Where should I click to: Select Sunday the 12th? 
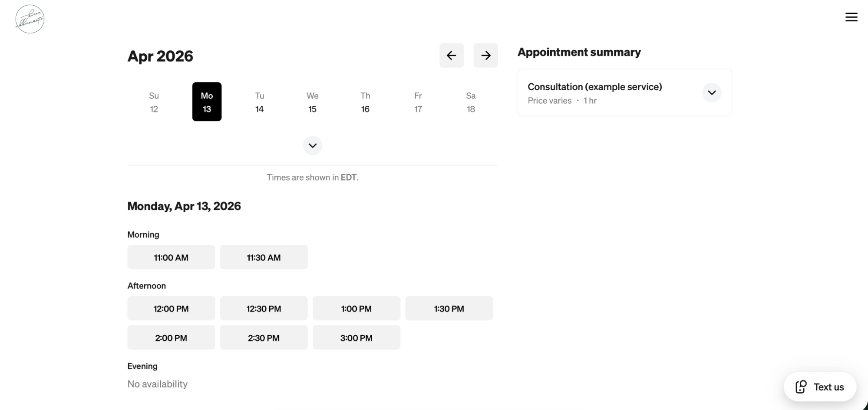tap(154, 102)
